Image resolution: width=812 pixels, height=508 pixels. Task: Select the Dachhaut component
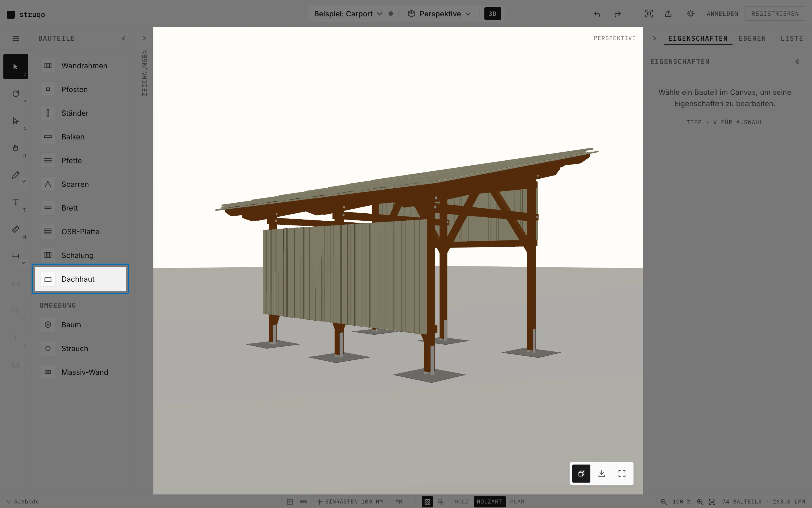pos(81,279)
